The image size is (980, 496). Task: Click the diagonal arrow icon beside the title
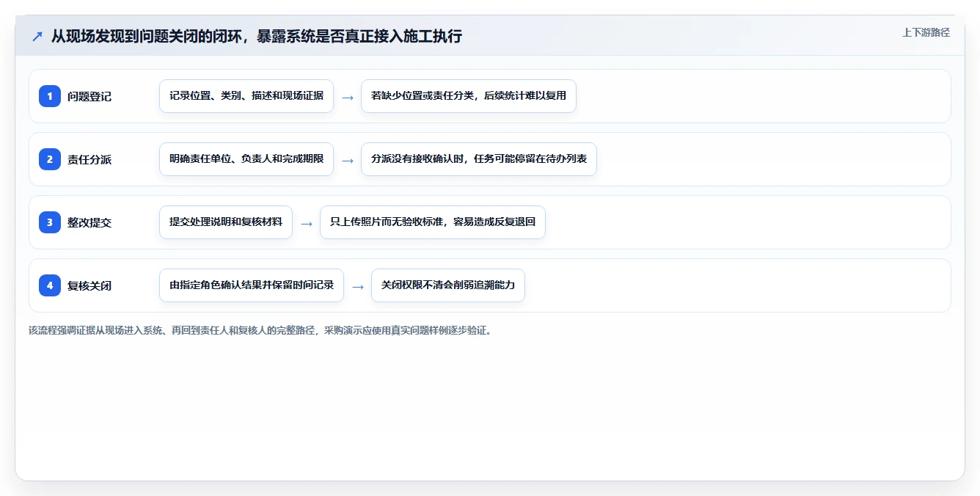(x=37, y=36)
